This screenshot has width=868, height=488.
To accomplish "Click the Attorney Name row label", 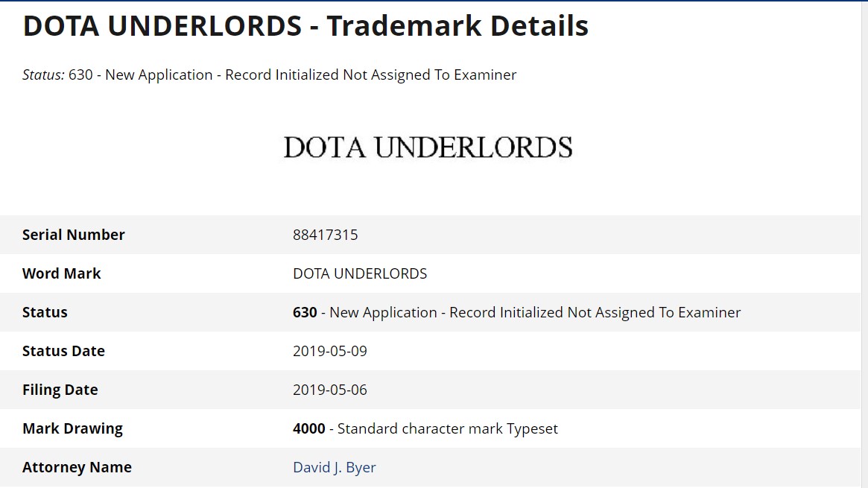I will coord(77,468).
